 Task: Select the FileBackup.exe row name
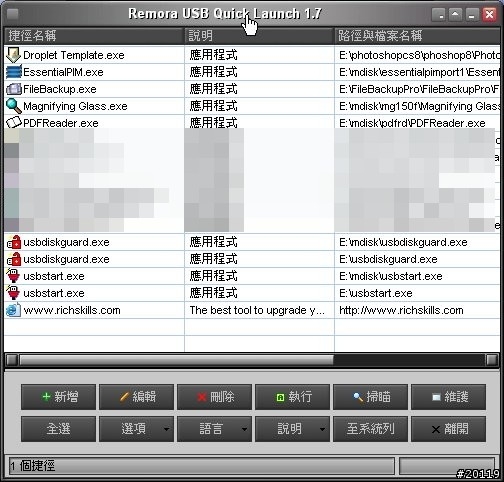coord(60,89)
